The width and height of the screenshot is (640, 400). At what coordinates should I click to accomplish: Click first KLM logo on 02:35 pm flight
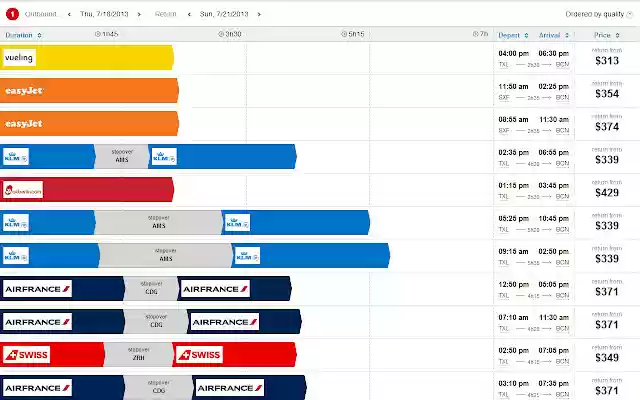[16, 157]
